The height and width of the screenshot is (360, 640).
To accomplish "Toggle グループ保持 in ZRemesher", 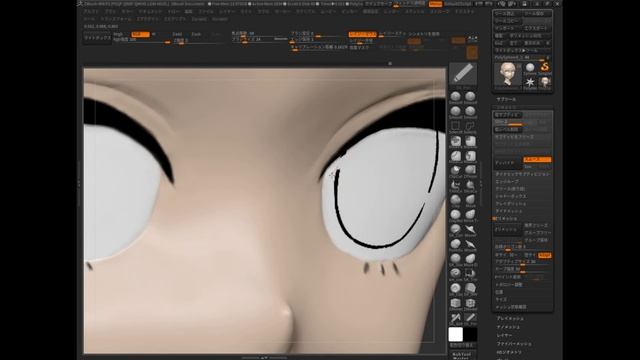I will [536, 240].
